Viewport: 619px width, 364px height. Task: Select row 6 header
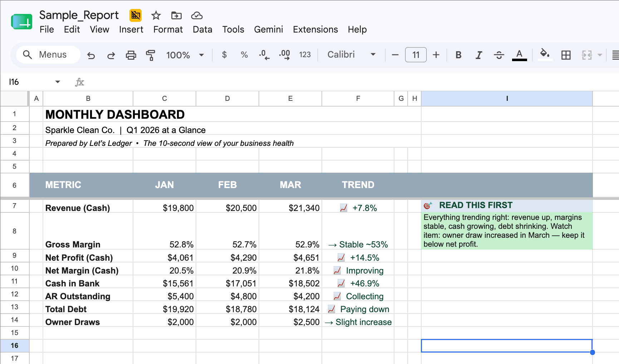coord(14,185)
